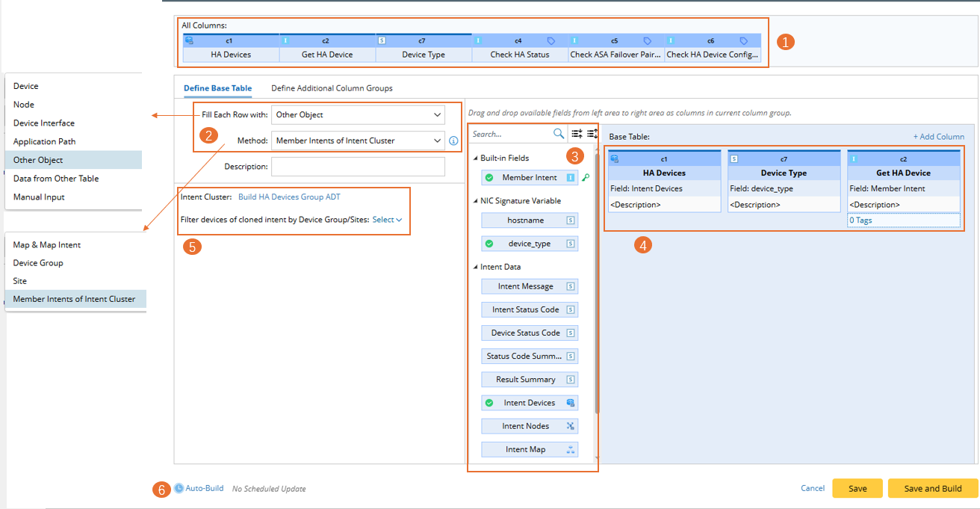Click the tag icon on Check ASA Failover Pair column
This screenshot has height=509, width=980.
[x=648, y=41]
